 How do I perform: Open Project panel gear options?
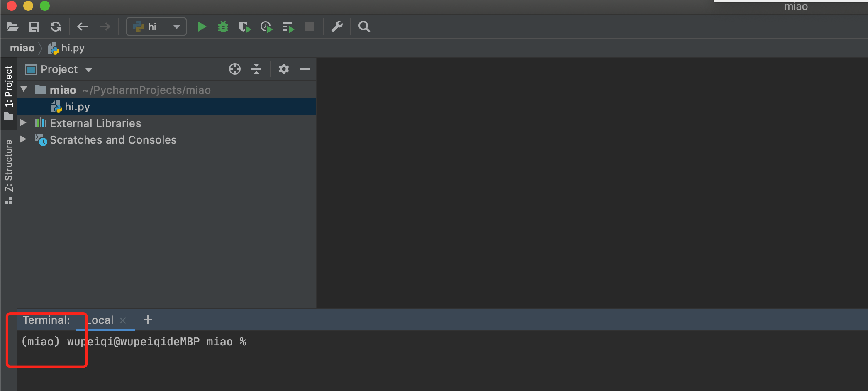[x=283, y=69]
